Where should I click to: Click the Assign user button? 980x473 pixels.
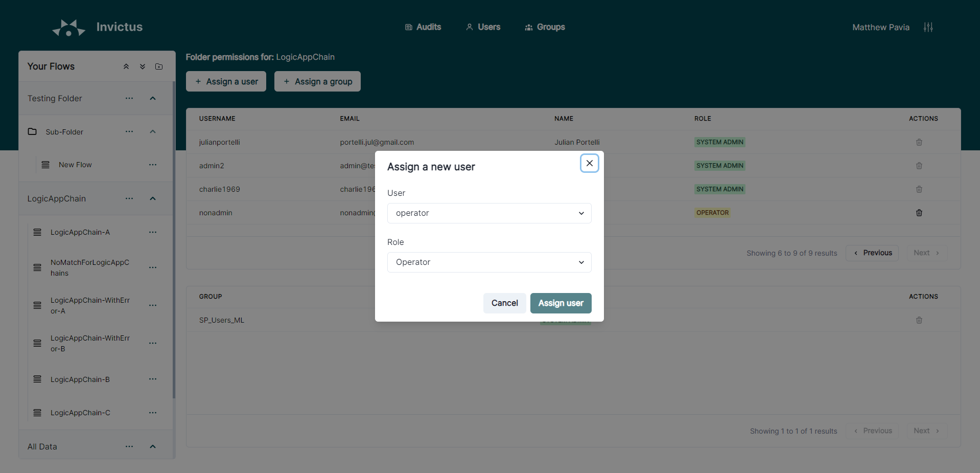(561, 303)
